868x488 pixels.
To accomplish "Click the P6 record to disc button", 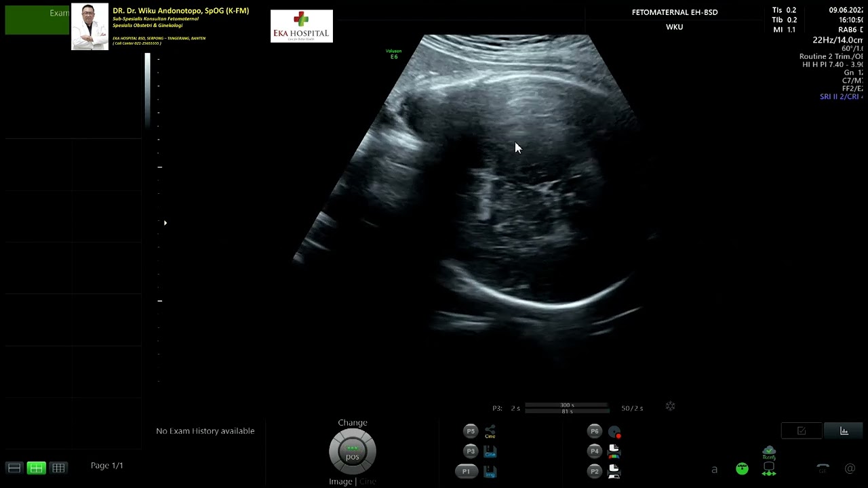I will (595, 431).
